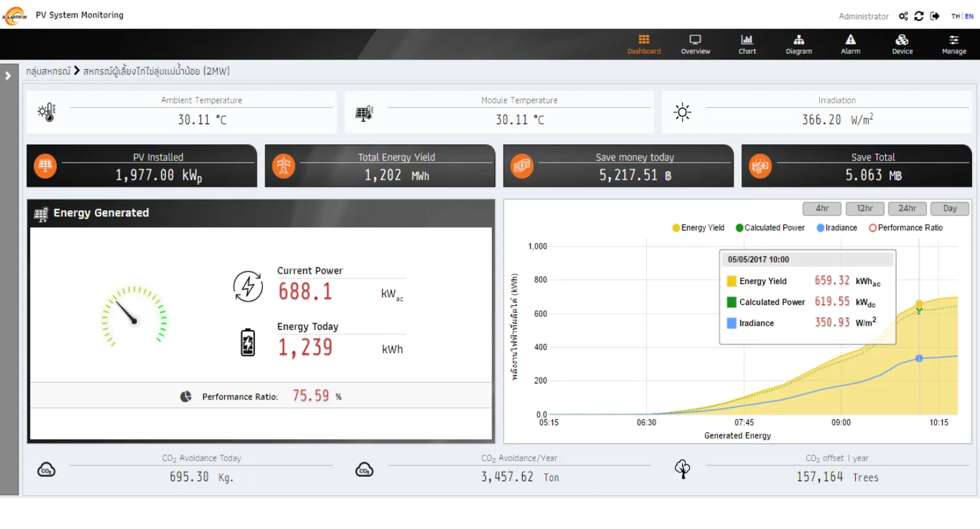Click the Administrator user label
This screenshot has height=529, width=980.
[x=864, y=16]
